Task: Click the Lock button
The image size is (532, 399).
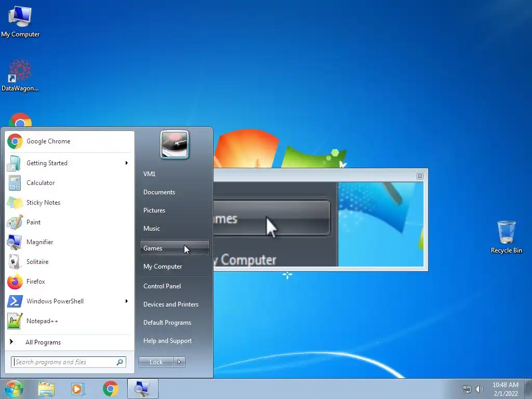Action: coord(156,362)
